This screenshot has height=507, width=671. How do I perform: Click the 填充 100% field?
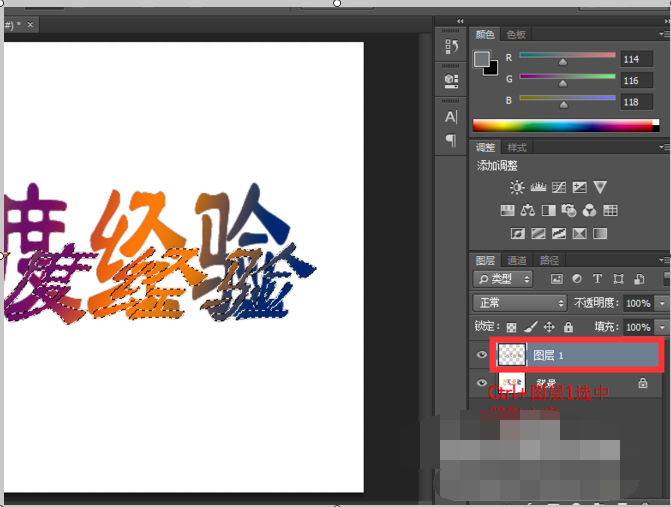click(x=639, y=327)
